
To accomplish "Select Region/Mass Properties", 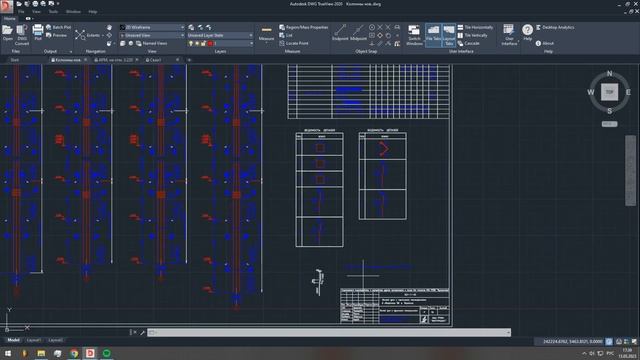I will (x=304, y=27).
